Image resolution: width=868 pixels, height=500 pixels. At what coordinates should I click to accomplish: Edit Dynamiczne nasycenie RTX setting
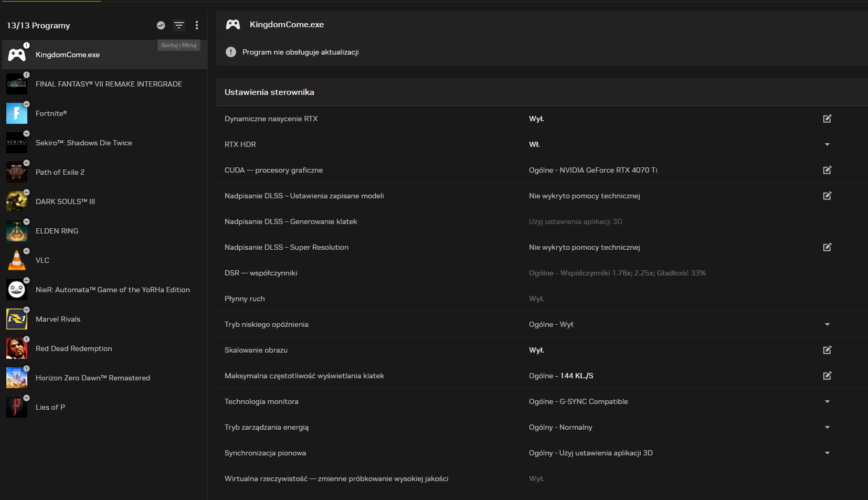tap(827, 119)
